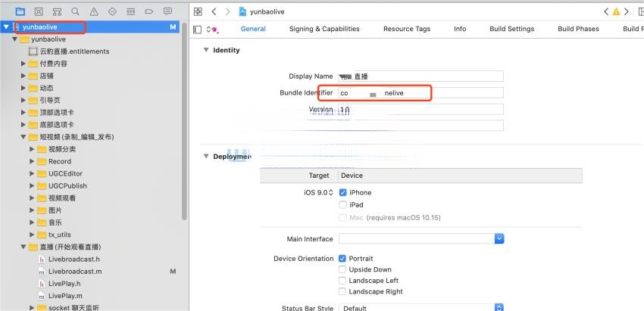Viewport: 644px width, 311px height.
Task: Click the yellow warning icon in jump bar
Action: coord(616,12)
